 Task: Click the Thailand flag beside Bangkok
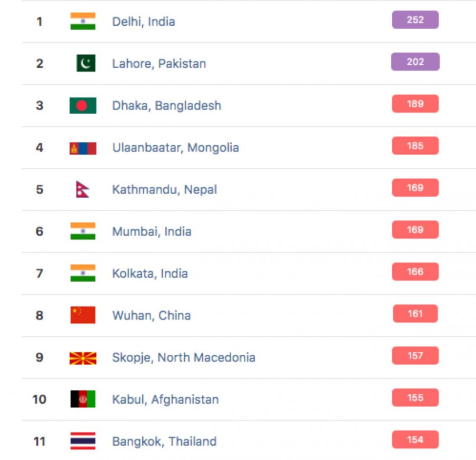point(83,440)
